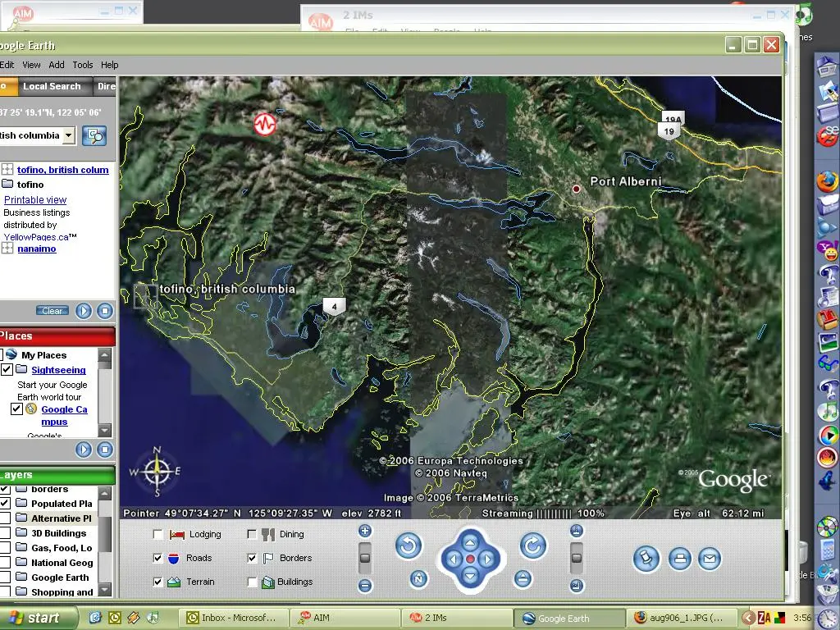Viewport: 840px width, 630px height.
Task: Open the Edit menu
Action: point(7,65)
